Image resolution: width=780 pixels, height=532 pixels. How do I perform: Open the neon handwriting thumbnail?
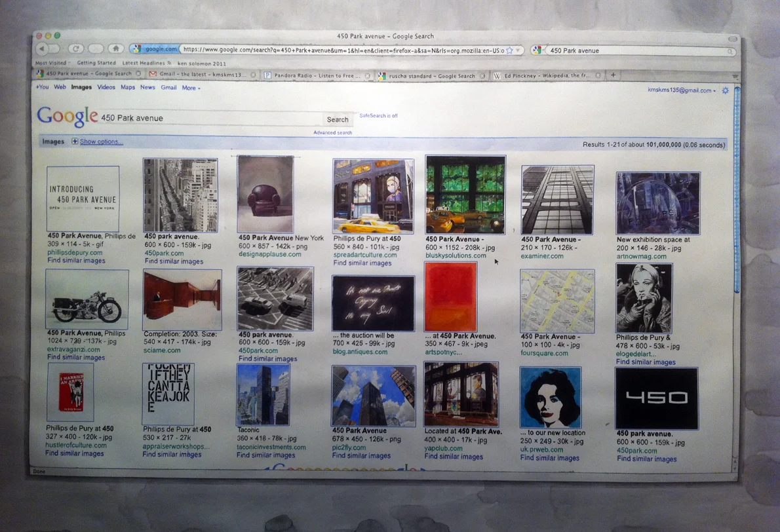pyautogui.click(x=373, y=303)
